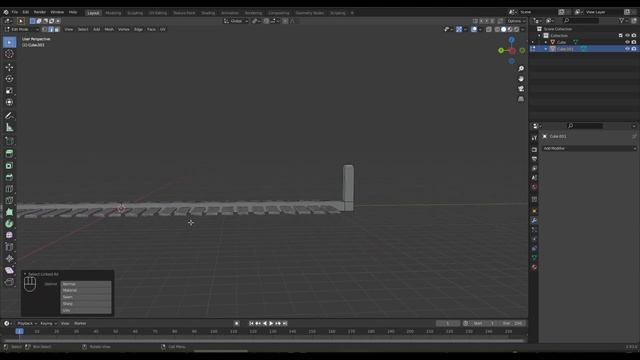Select the Scale tool
Image resolution: width=640 pixels, height=360 pixels.
pyautogui.click(x=9, y=91)
